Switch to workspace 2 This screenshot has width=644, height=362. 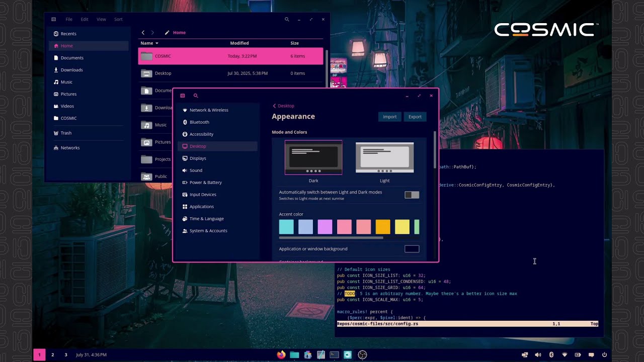tap(52, 354)
